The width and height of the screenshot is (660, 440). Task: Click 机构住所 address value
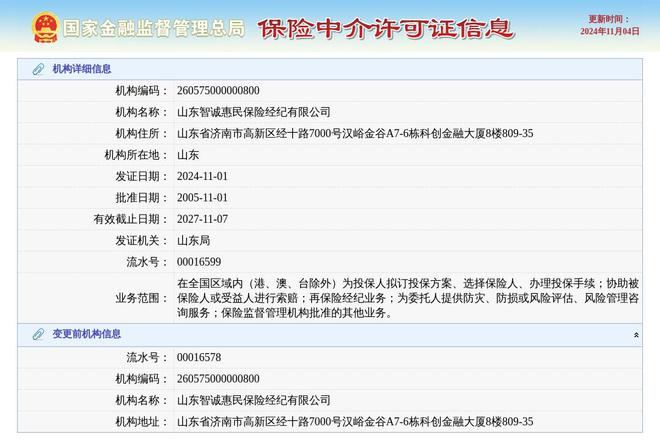(355, 133)
